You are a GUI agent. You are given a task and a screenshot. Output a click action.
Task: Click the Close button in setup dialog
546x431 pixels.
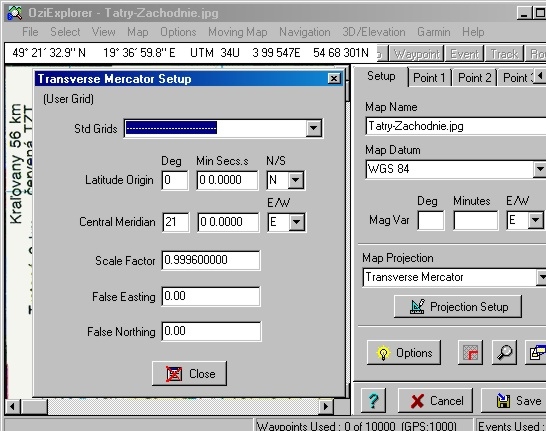click(x=189, y=374)
